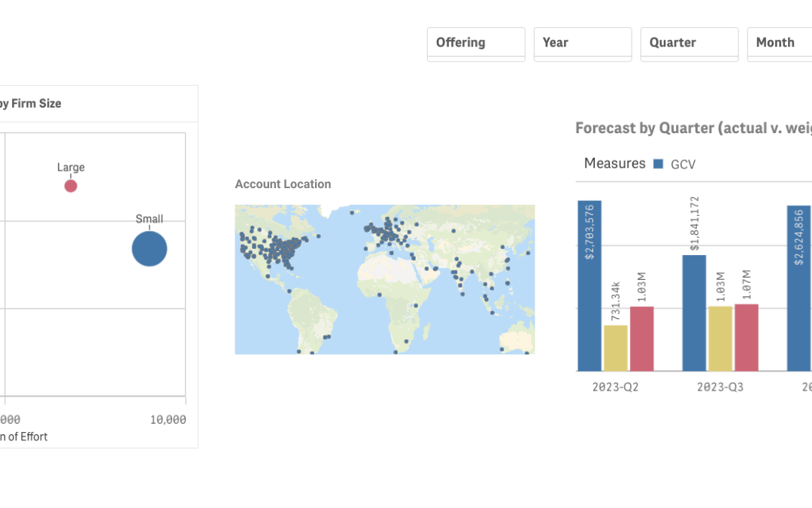
Task: Click the 10,000 axis value
Action: (x=168, y=419)
